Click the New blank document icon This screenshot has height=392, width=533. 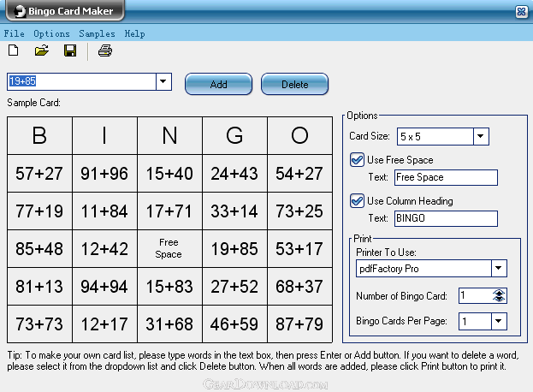click(x=13, y=50)
